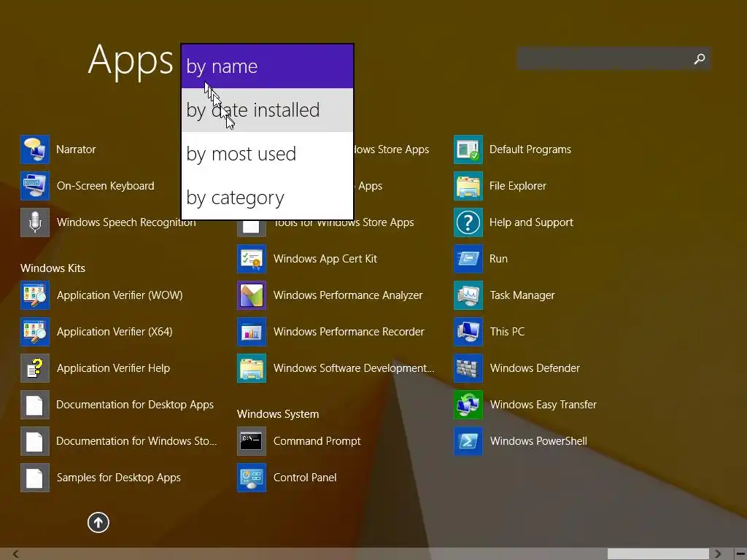Click the up arrow Start button

pos(98,522)
